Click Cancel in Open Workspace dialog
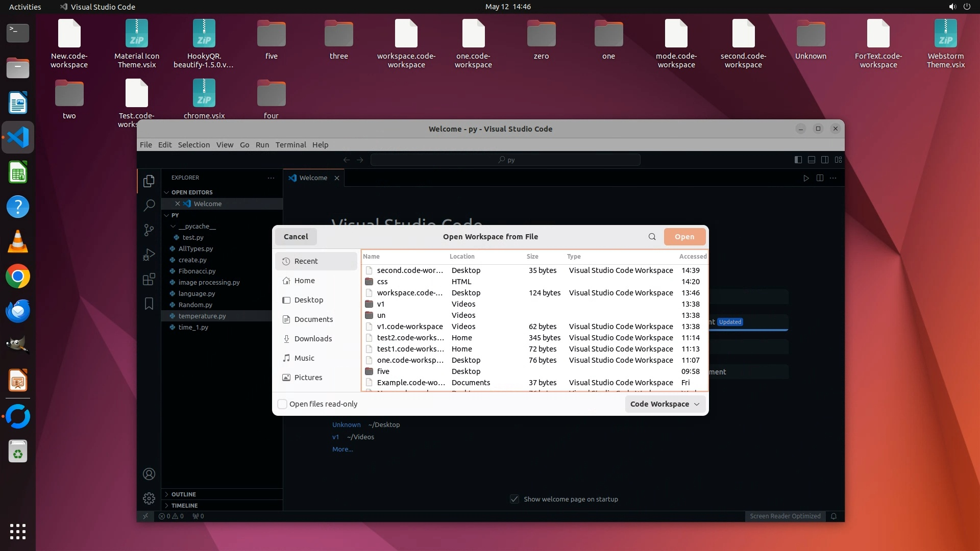Image resolution: width=980 pixels, height=551 pixels. 296,237
